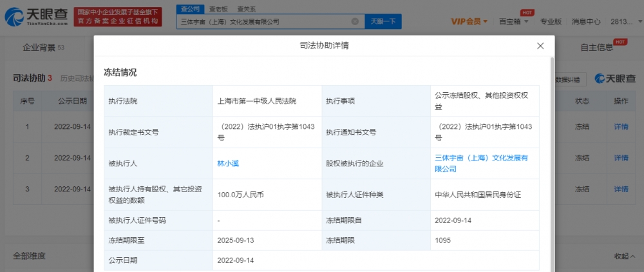
Task: Click the 状态 column header
Action: point(582,101)
